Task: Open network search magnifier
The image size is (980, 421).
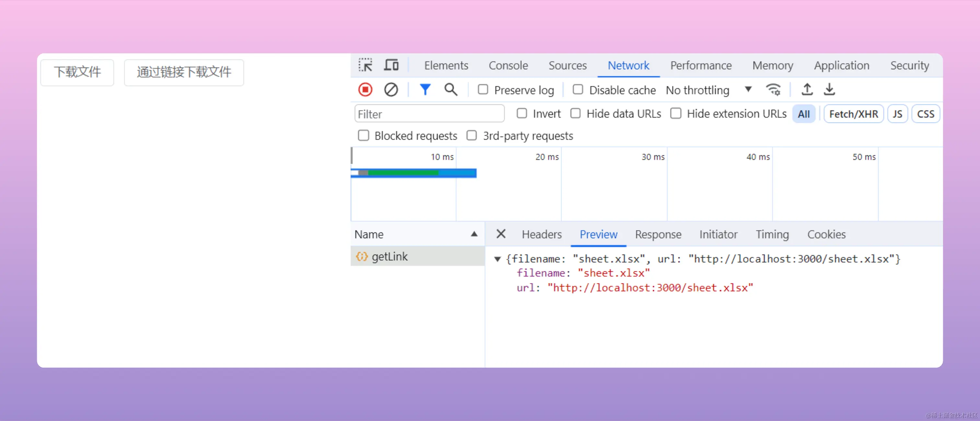Action: pyautogui.click(x=450, y=90)
